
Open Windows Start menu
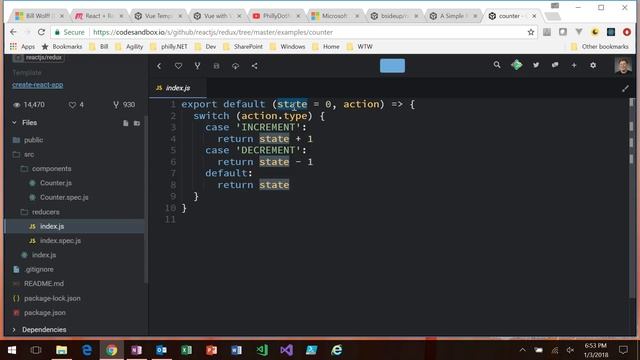coord(12,350)
